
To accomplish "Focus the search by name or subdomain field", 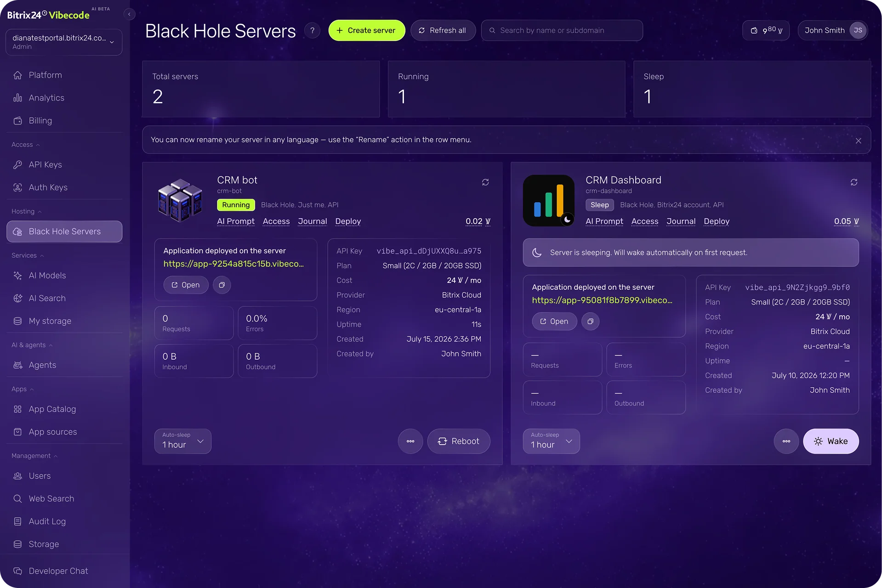I will click(562, 30).
